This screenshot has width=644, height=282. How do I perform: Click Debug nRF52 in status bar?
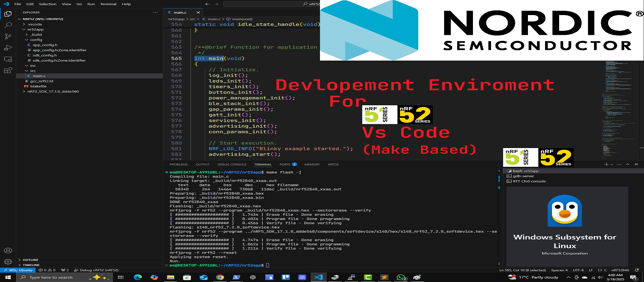[96, 270]
